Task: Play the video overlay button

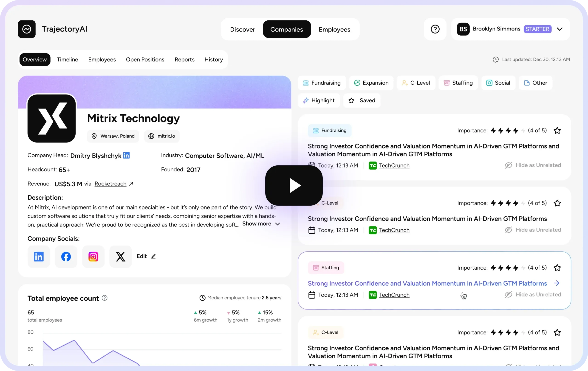Action: click(x=294, y=185)
